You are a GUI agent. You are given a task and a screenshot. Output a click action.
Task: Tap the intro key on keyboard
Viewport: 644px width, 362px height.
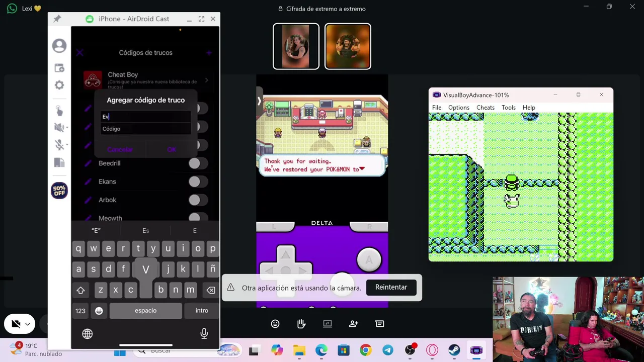(202, 311)
